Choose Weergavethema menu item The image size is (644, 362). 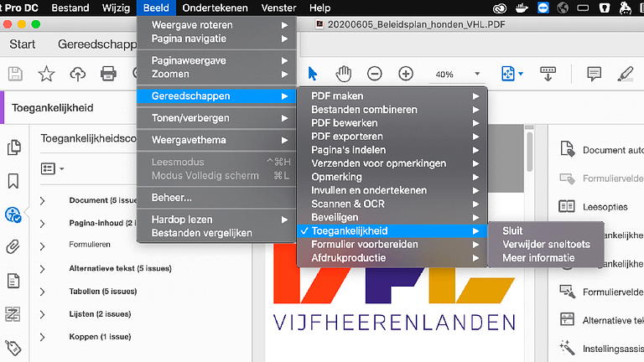click(216, 140)
